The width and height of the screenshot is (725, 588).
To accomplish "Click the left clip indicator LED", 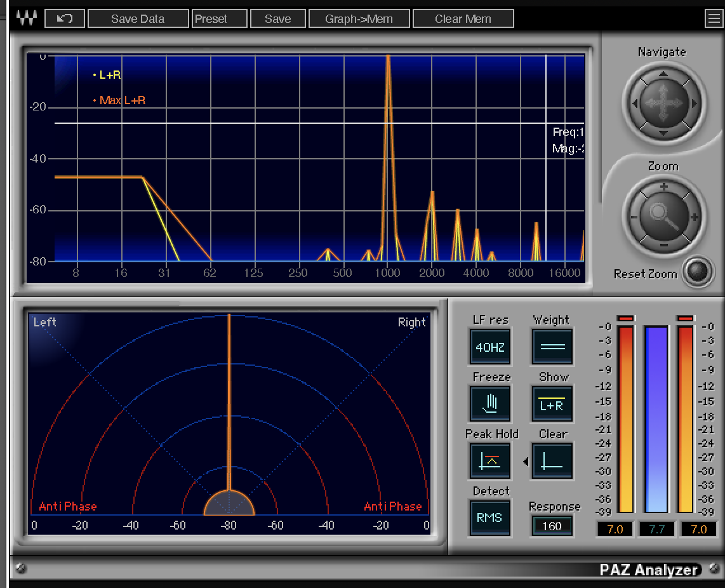I will point(626,318).
